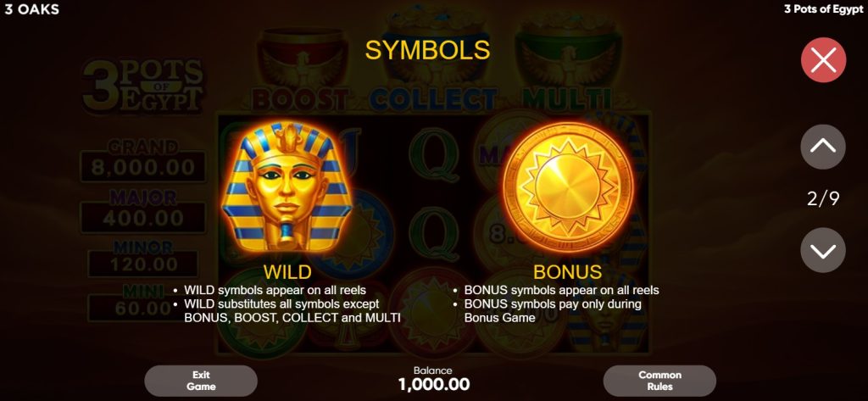Screen dimensions: 868x401
Task: Click the 2/9 page indicator
Action: [822, 198]
